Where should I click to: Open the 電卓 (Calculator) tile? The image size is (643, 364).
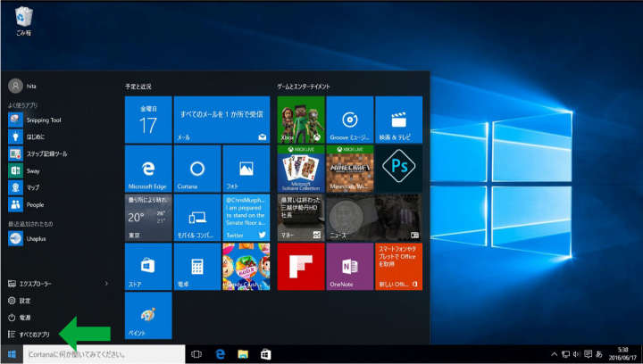pos(197,267)
